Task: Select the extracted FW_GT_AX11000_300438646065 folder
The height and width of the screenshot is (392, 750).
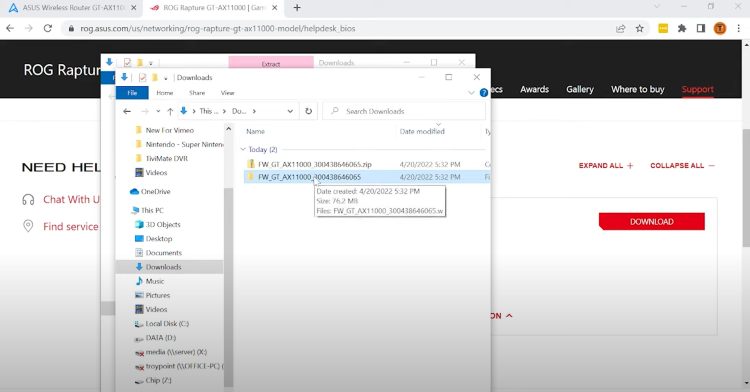Action: 309,177
